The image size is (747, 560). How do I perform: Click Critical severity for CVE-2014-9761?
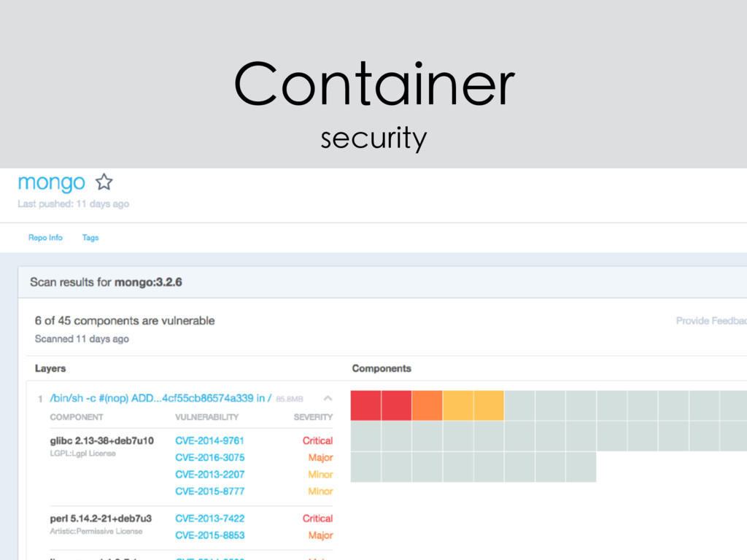[x=318, y=440]
